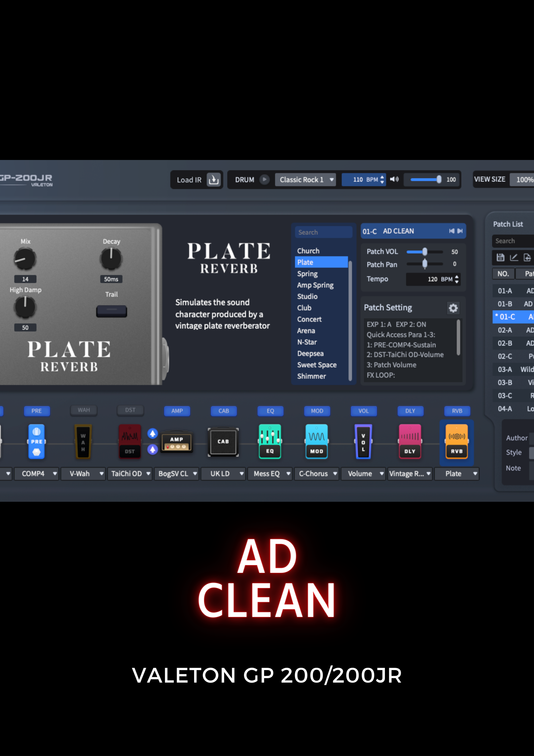Click the Patch List edit pencil icon

(514, 257)
